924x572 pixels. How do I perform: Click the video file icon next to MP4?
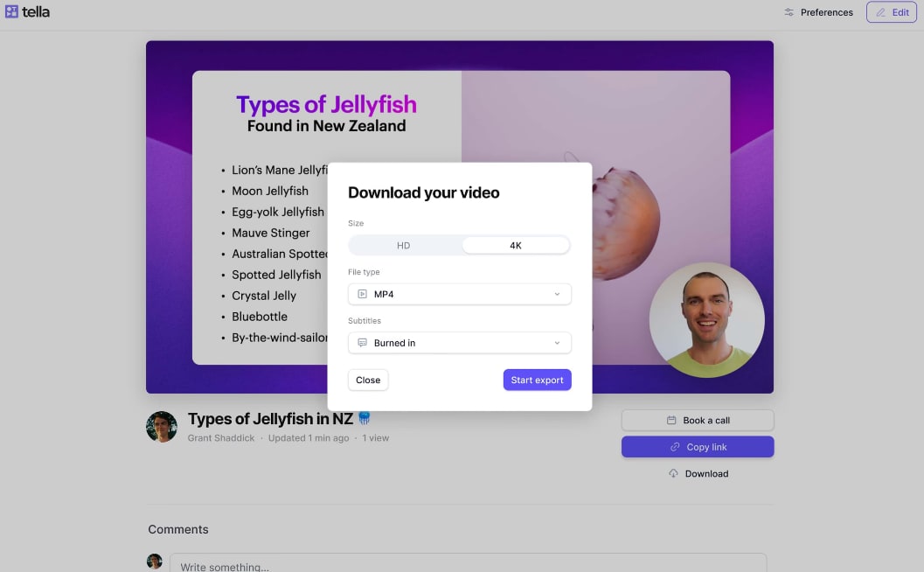coord(361,294)
